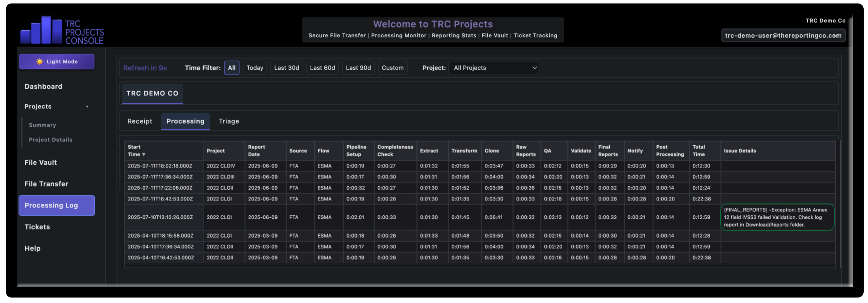Open File Transfer from the sidebar
Screen dimensions: 868x303
(46, 184)
